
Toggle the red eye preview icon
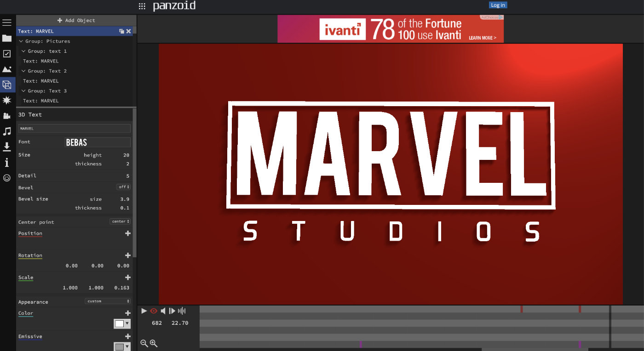tap(154, 311)
